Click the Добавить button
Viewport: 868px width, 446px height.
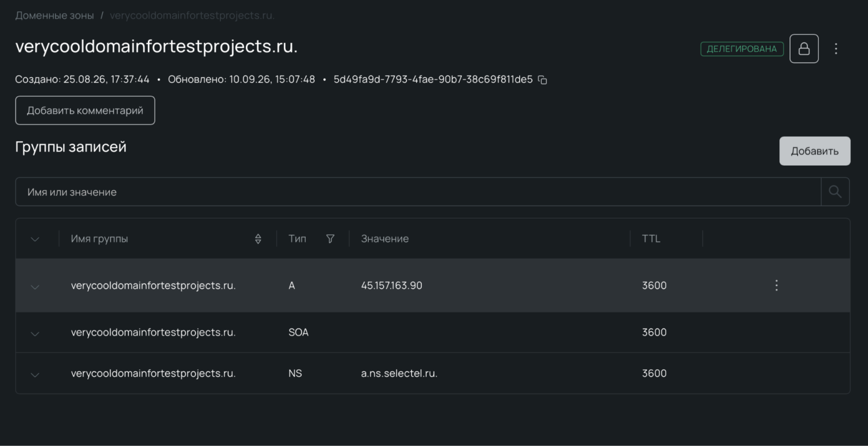(814, 151)
